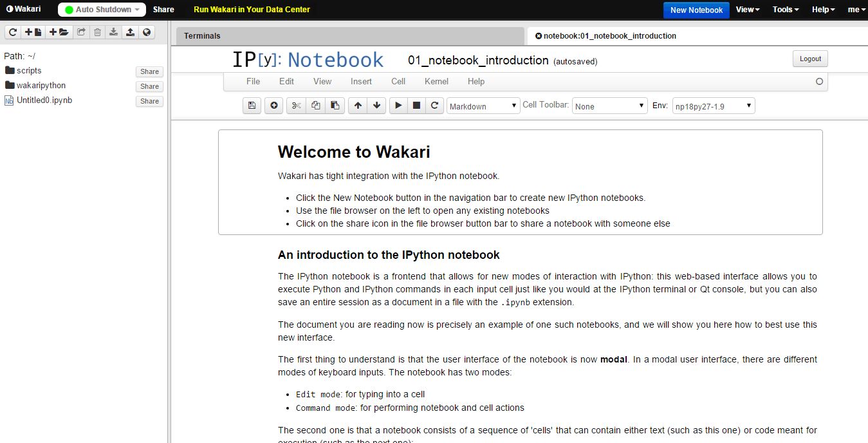Delete selected file with the trash icon
The image size is (868, 443).
(97, 32)
